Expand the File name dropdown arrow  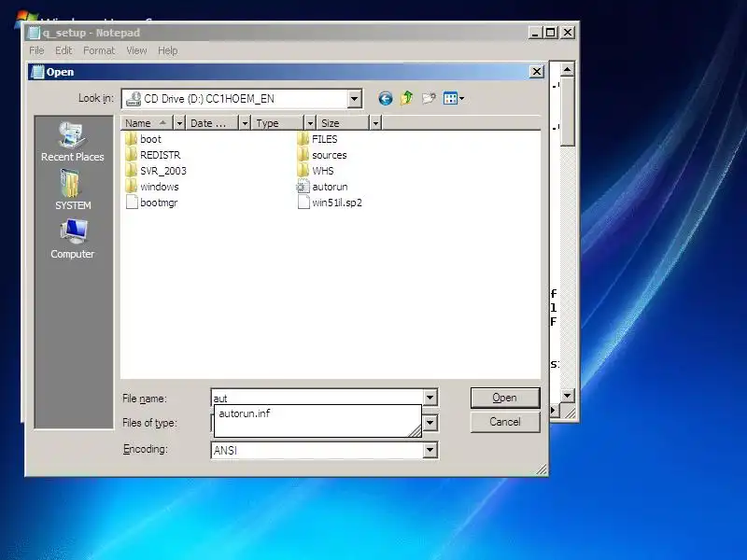pyautogui.click(x=430, y=398)
